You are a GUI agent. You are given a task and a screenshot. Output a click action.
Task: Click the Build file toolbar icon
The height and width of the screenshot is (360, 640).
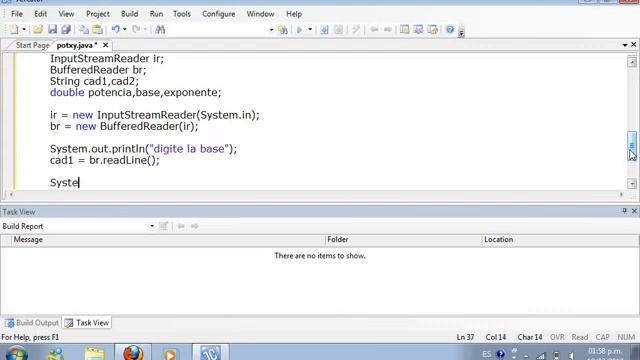324,29
